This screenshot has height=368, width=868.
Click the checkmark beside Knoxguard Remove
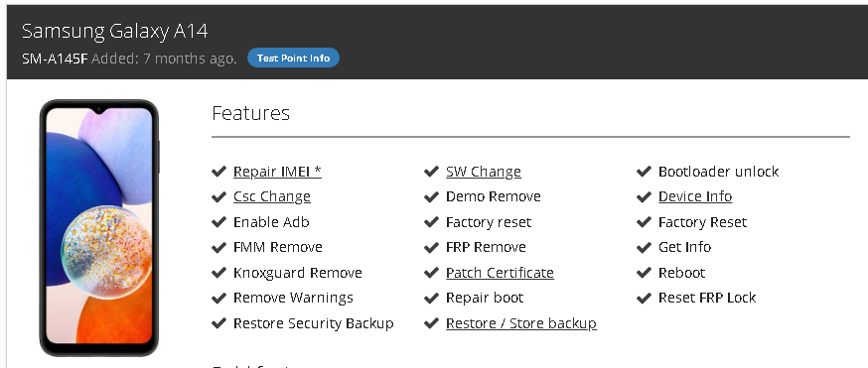coord(219,273)
